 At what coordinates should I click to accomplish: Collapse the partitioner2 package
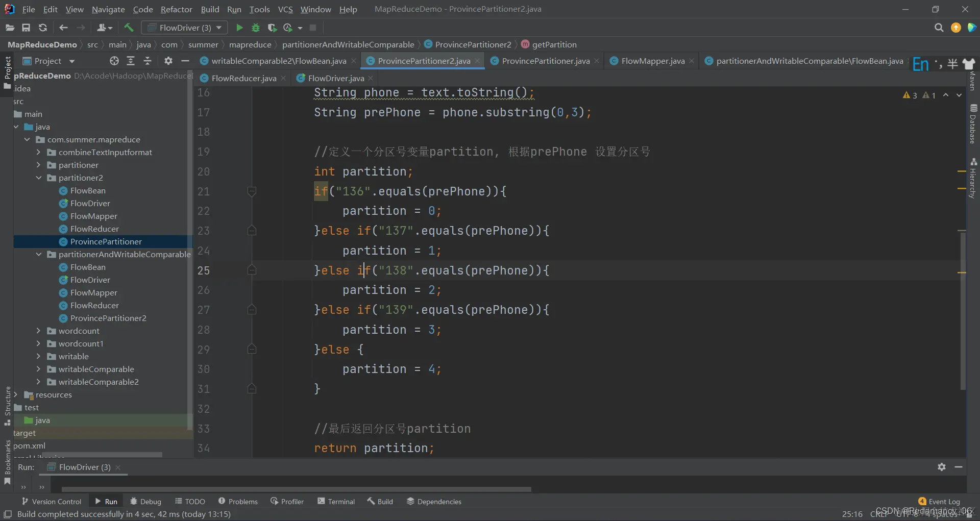[x=38, y=178]
